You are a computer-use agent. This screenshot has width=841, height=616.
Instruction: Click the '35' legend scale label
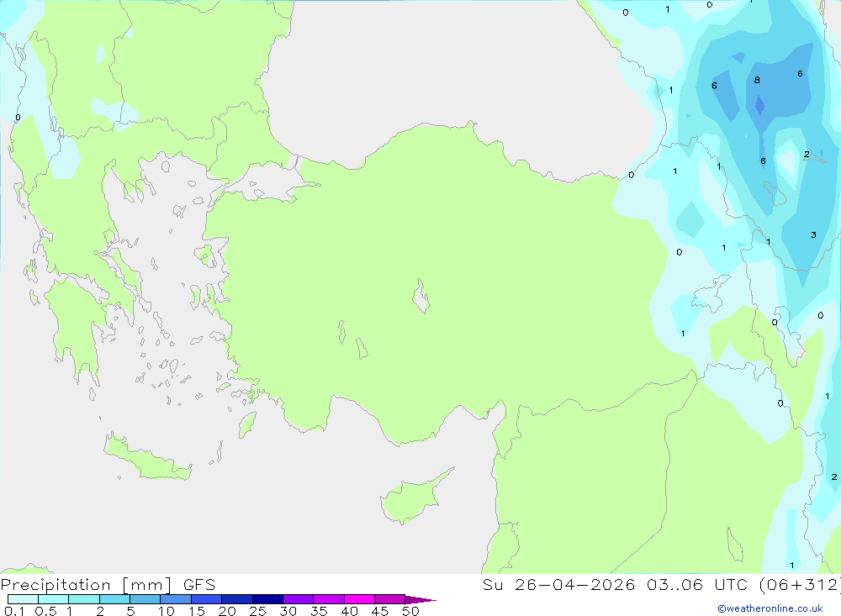click(x=319, y=611)
